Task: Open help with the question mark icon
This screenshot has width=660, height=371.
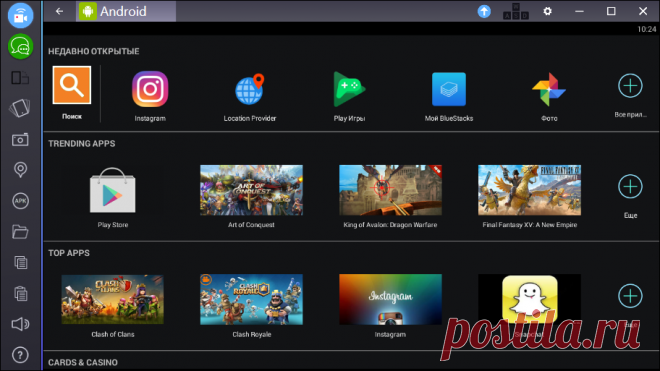Action: [x=20, y=355]
